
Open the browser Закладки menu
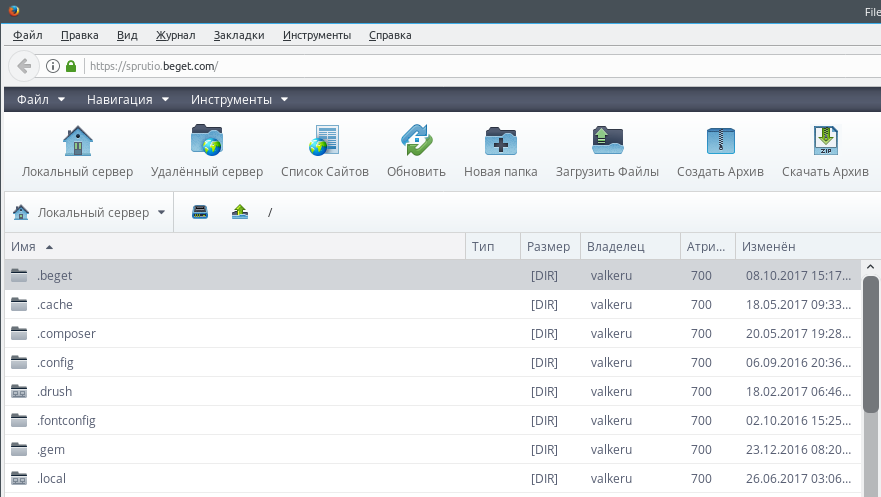[x=239, y=35]
